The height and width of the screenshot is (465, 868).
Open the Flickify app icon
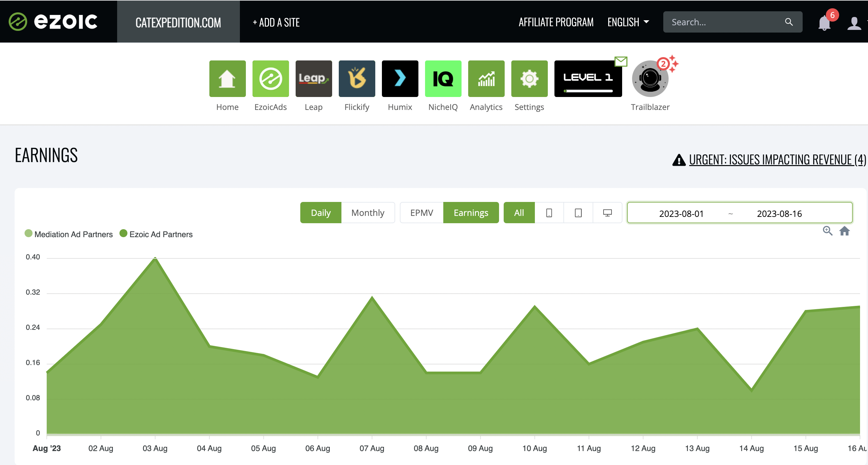357,79
